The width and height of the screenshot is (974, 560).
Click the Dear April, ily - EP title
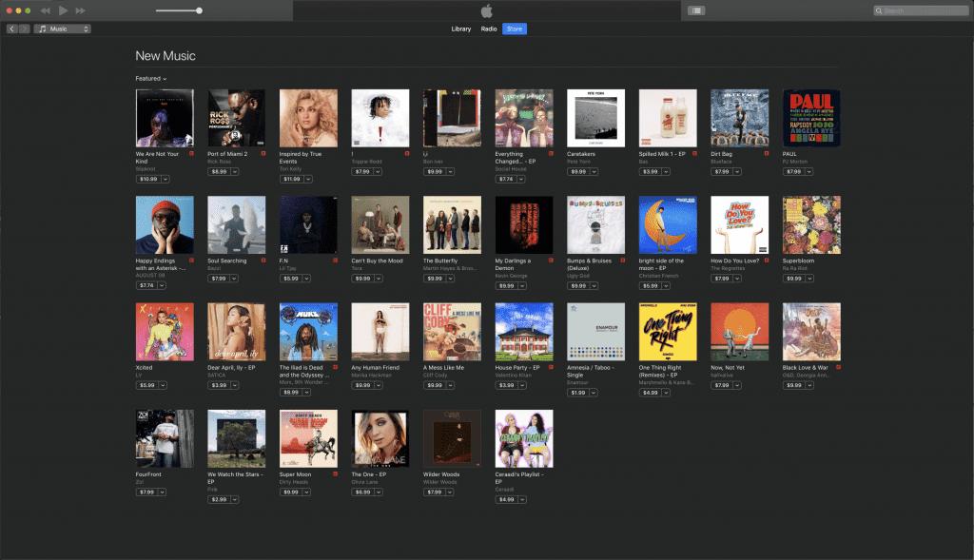[231, 368]
